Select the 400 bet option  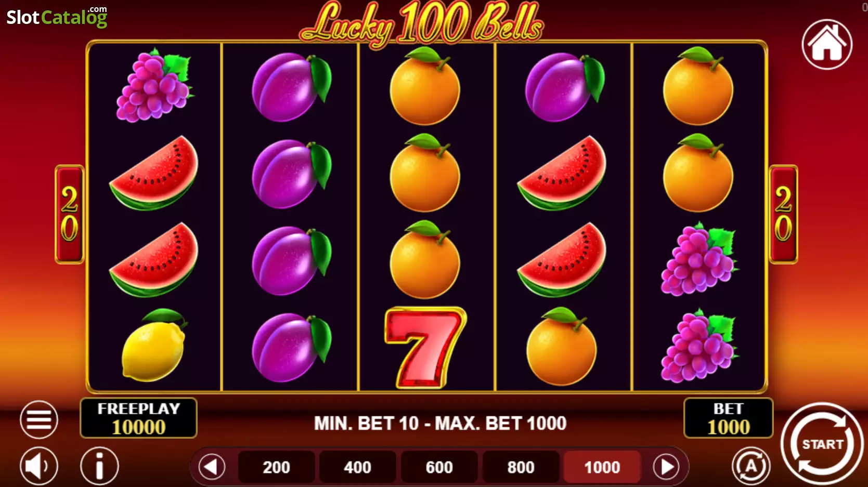tap(358, 467)
